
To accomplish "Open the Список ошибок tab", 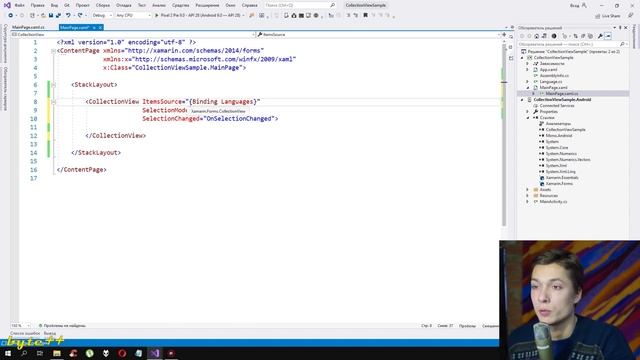I will [25, 333].
